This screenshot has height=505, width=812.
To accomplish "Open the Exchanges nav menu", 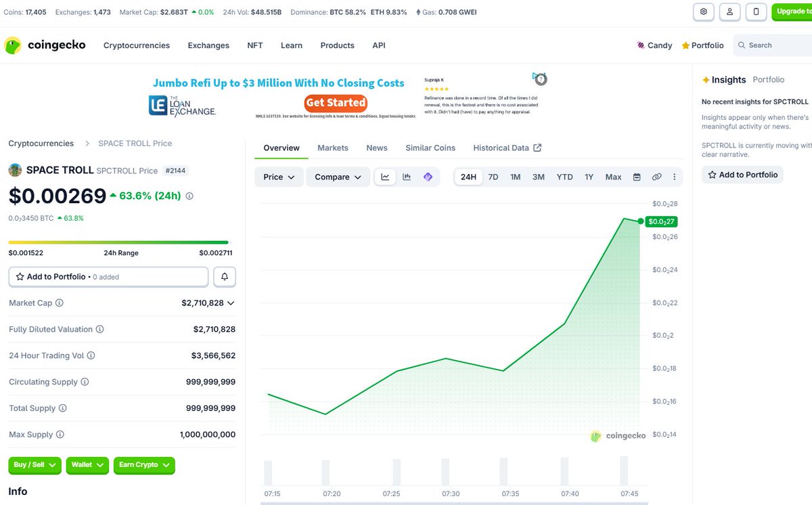I will 208,45.
